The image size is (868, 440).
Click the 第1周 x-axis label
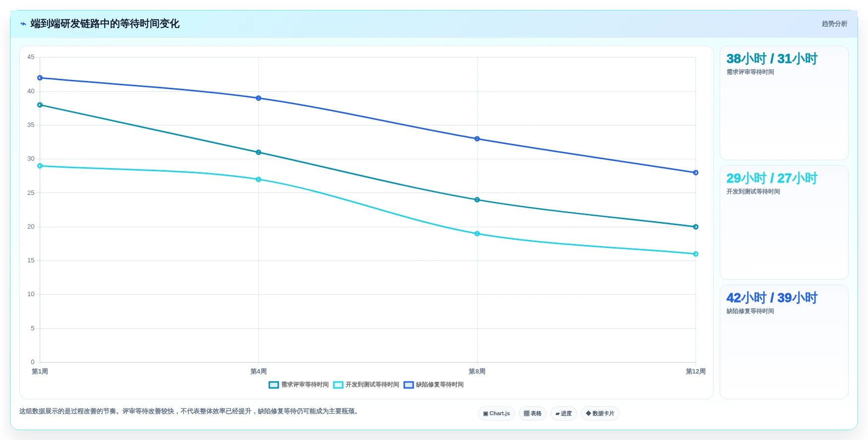click(x=40, y=372)
